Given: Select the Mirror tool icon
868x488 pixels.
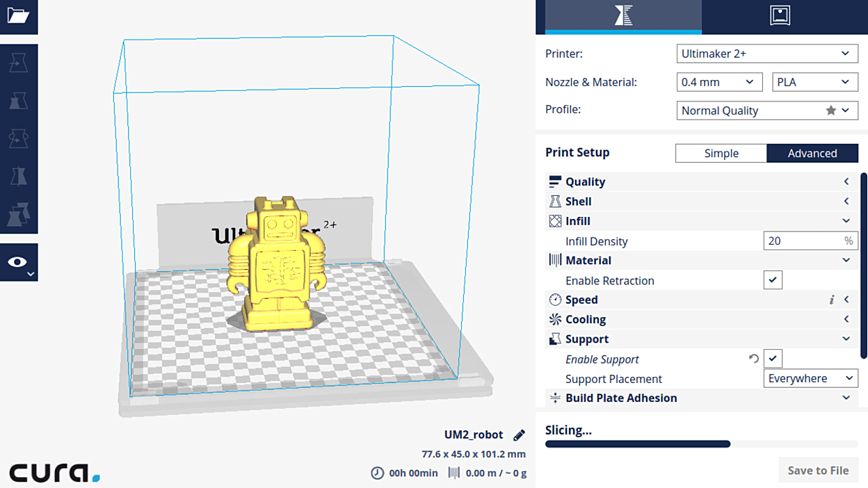Looking at the screenshot, I should coord(18,177).
